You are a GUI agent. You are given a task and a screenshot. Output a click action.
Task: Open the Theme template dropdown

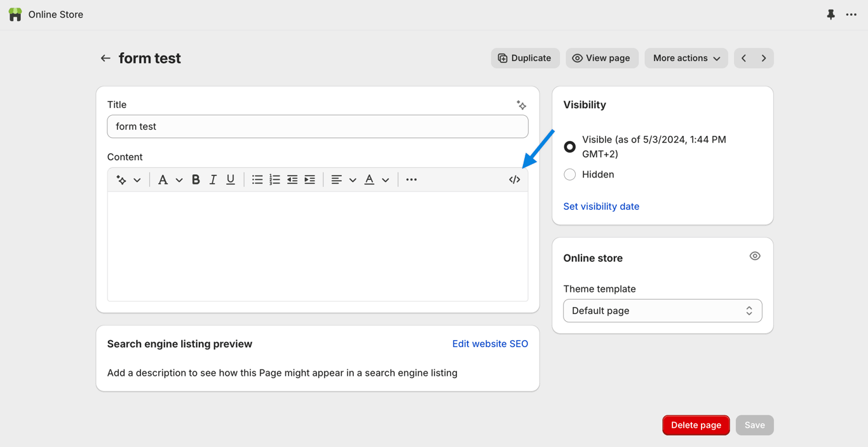click(x=662, y=311)
